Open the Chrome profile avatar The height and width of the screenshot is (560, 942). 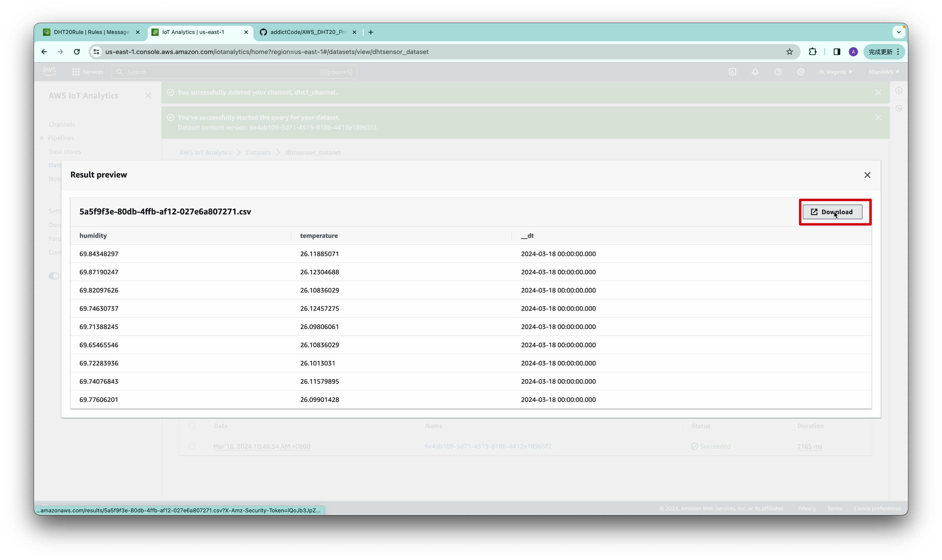point(853,52)
